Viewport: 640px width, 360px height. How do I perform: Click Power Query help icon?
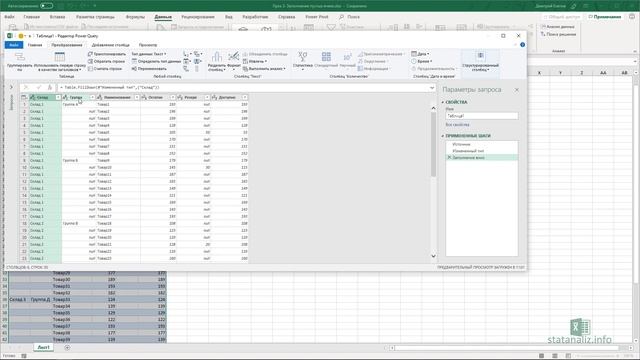pyautogui.click(x=522, y=45)
